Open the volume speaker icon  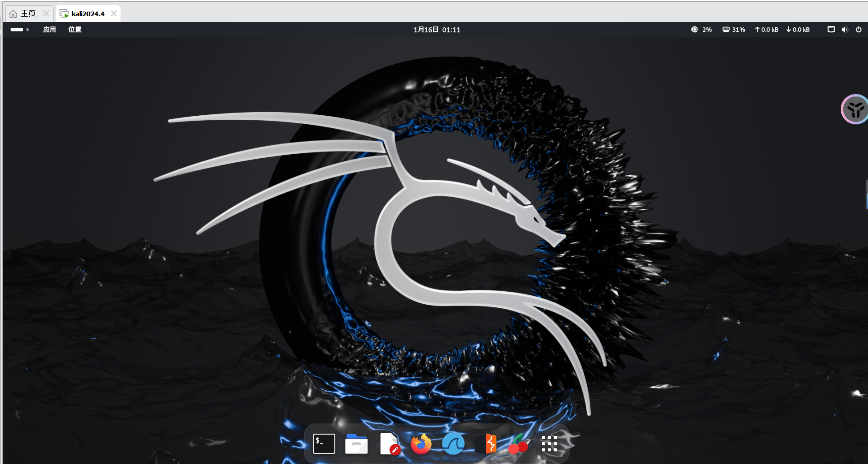pyautogui.click(x=845, y=29)
